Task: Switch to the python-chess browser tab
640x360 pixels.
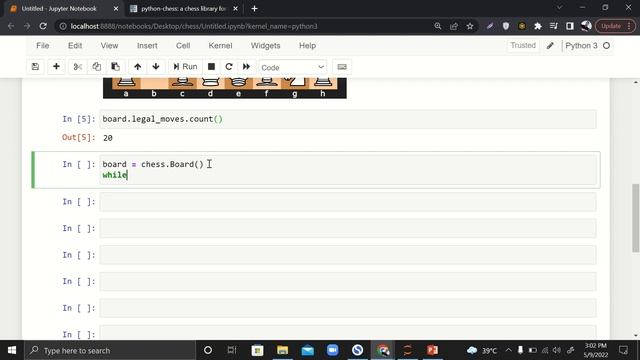Action: (x=184, y=9)
